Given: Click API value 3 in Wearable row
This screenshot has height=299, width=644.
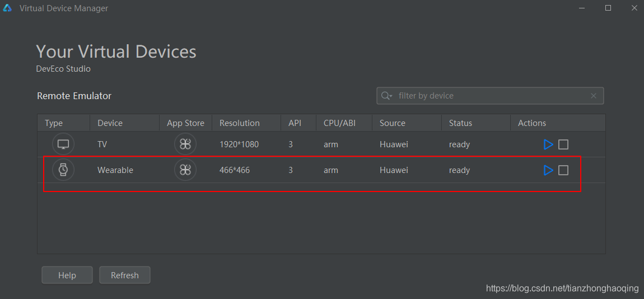Looking at the screenshot, I should tap(291, 170).
